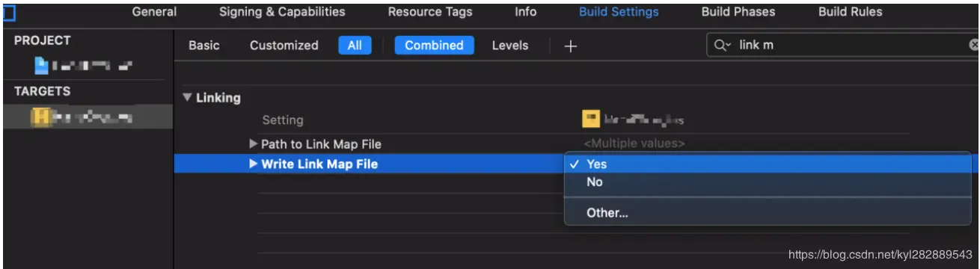This screenshot has height=269, width=980.
Task: Open the Signing & Capabilities tab
Action: (282, 12)
